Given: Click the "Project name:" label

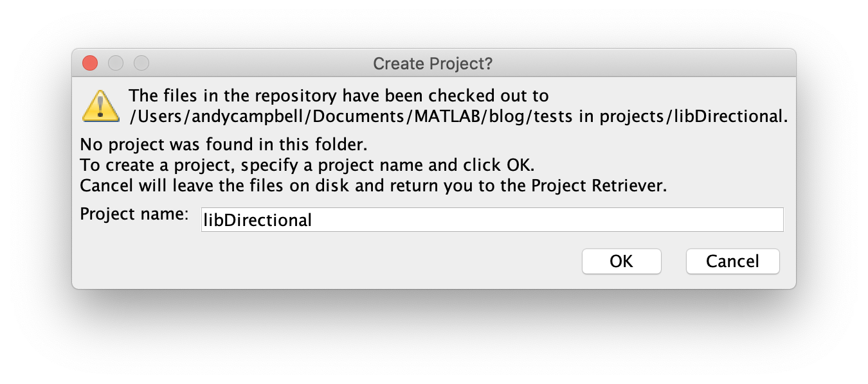Looking at the screenshot, I should tap(134, 214).
